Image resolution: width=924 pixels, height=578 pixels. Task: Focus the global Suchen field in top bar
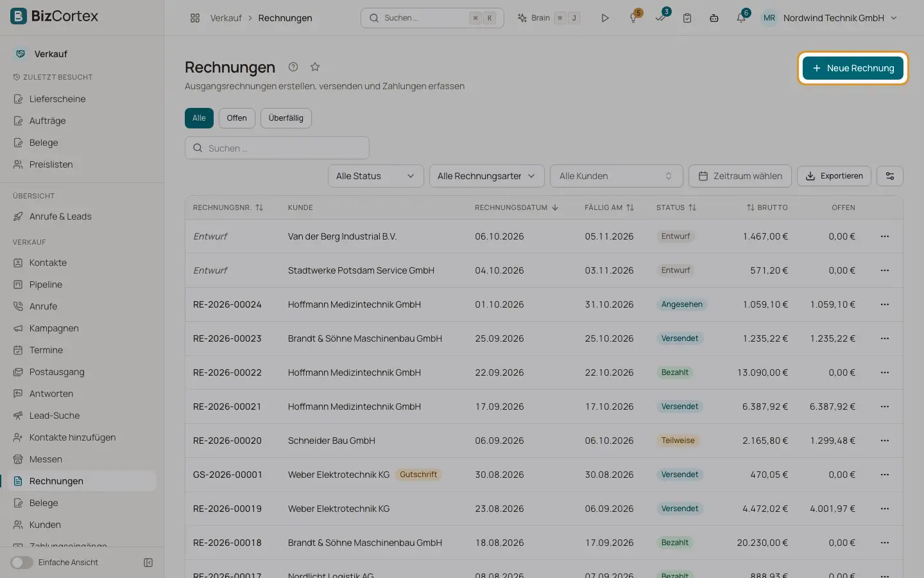432,18
